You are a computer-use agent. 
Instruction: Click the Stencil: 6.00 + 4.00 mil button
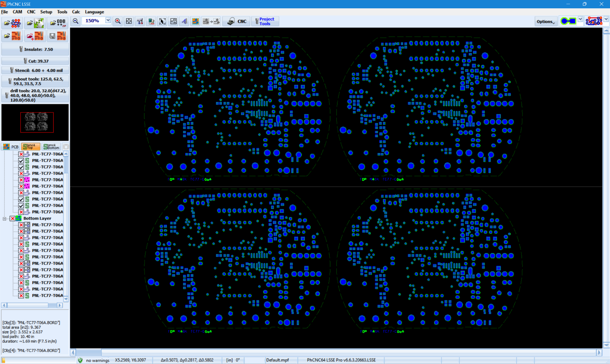(x=35, y=71)
